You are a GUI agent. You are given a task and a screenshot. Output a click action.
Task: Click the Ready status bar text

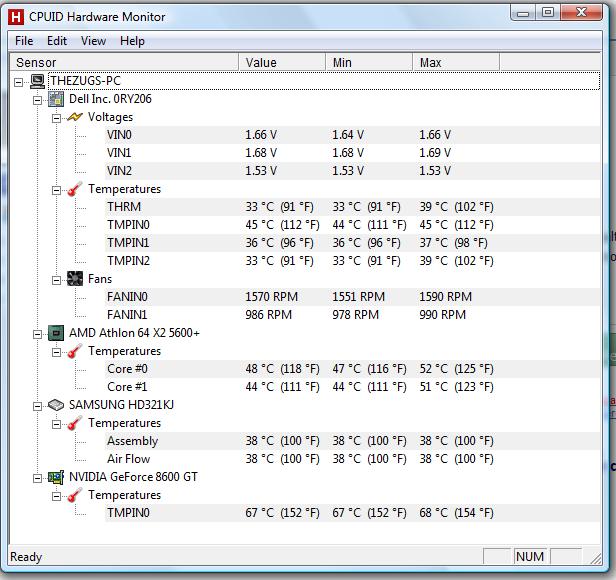(x=26, y=557)
